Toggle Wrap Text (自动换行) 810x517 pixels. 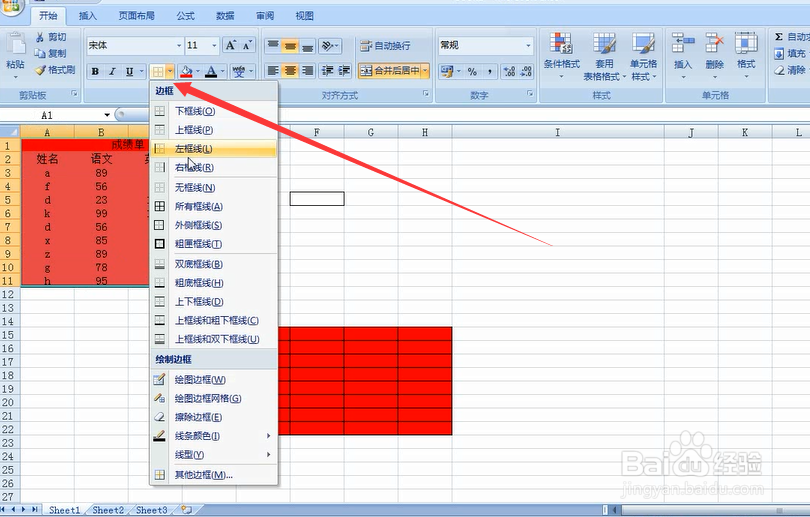[x=385, y=46]
